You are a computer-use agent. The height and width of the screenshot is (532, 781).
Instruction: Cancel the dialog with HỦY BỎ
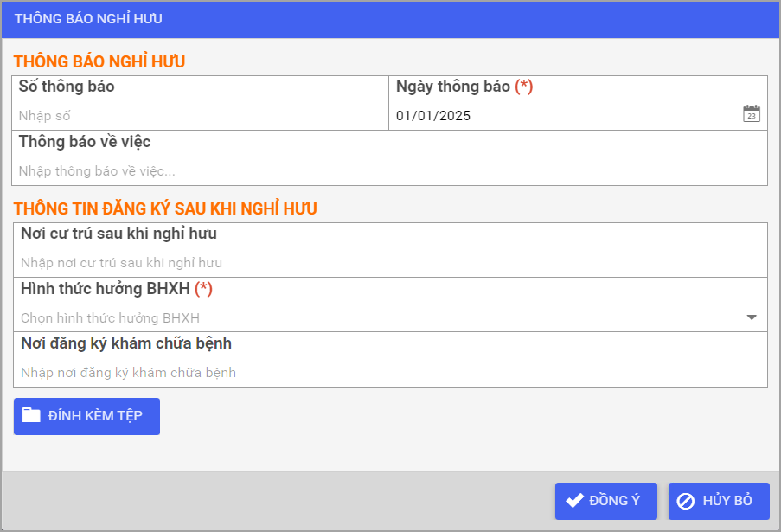pyautogui.click(x=719, y=501)
